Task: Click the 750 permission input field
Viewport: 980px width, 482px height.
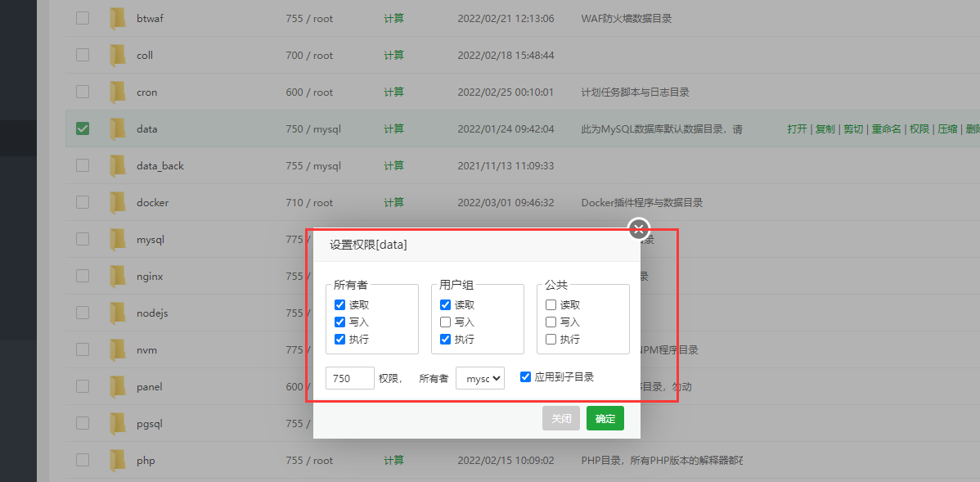Action: [x=349, y=378]
